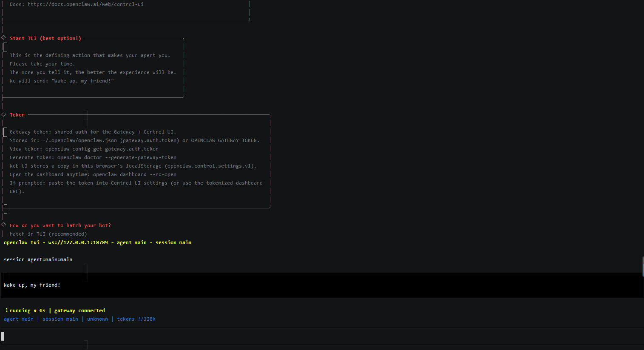Click the "The more you tell it" line
644x350 pixels.
(x=93, y=72)
